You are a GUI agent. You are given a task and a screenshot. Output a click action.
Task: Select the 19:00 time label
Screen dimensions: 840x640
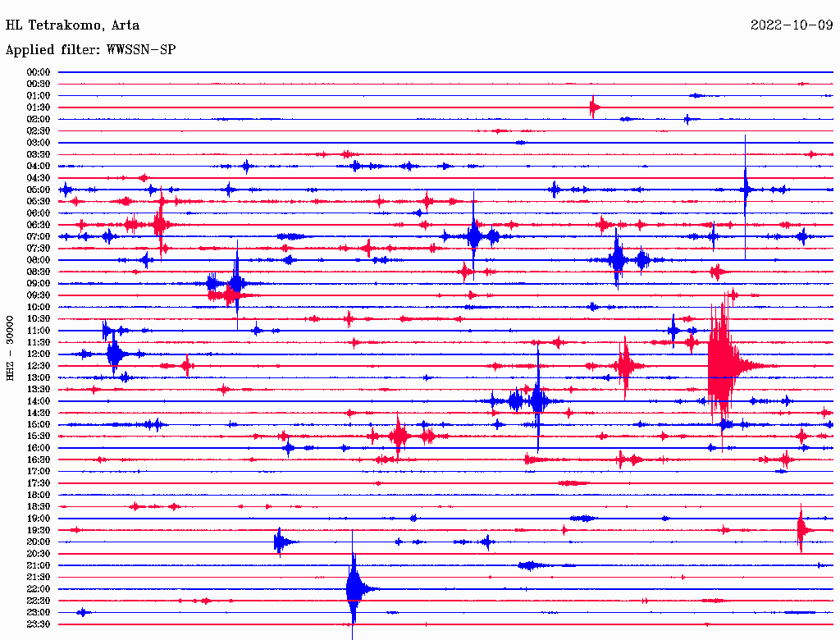click(39, 519)
